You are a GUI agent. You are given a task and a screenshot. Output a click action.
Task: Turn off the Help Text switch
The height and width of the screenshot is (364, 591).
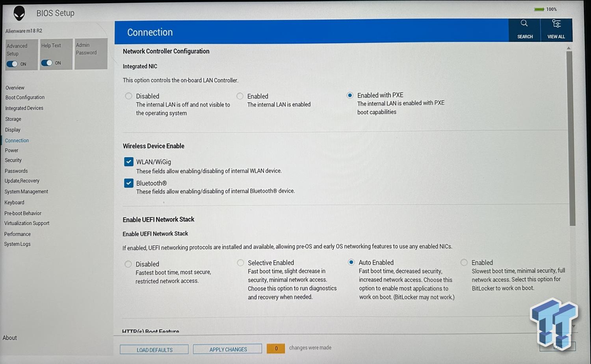point(46,63)
